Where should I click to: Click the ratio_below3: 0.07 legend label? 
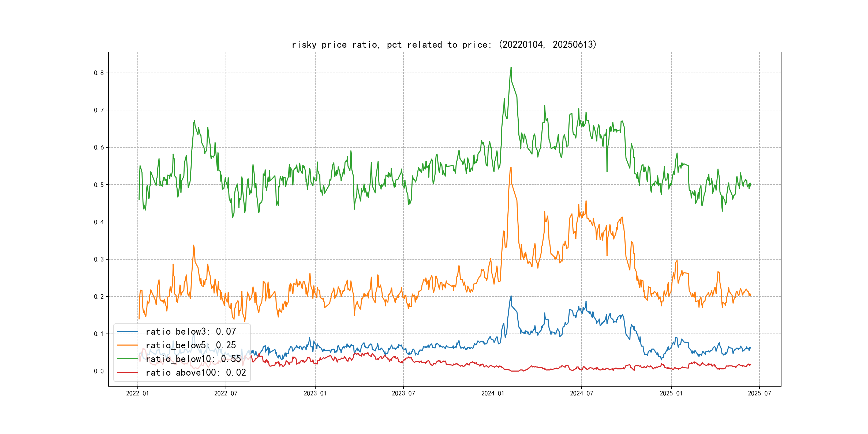point(191,332)
